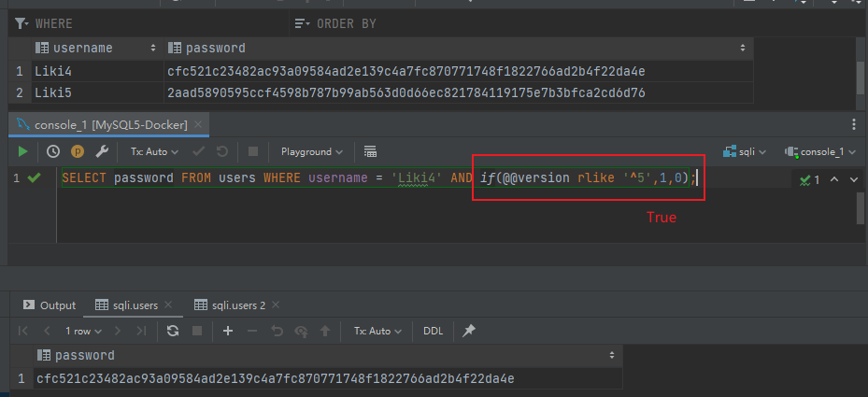868x397 pixels.
Task: Add a new row with plus icon
Action: click(227, 331)
